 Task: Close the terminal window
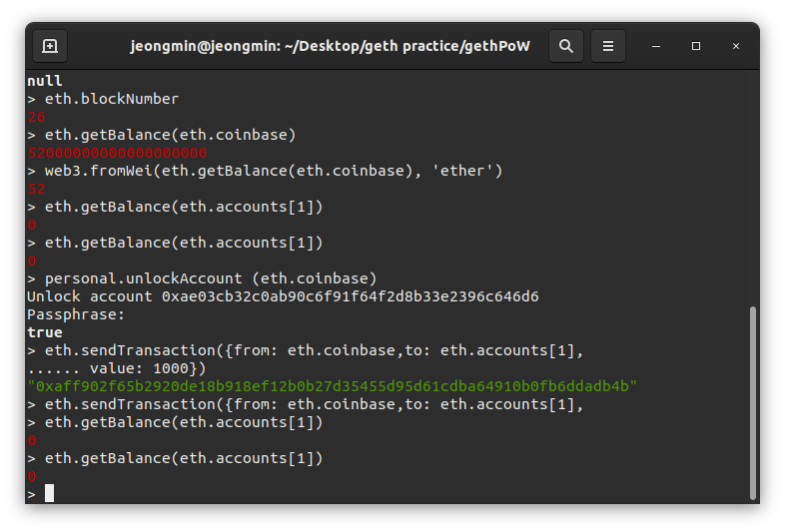(736, 46)
